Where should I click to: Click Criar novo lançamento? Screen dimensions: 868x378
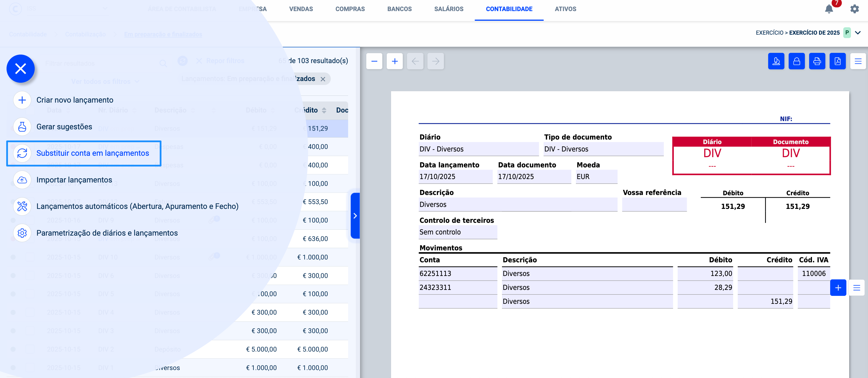[75, 100]
